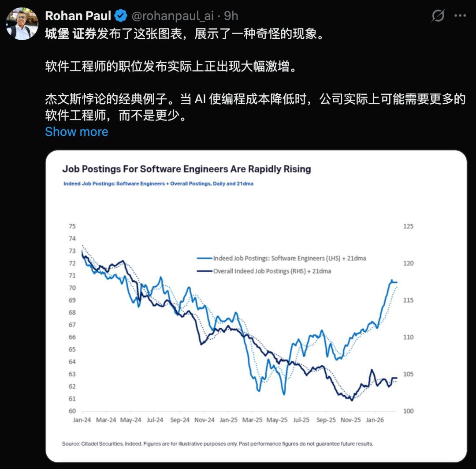Screen dimensions: 476x469
Task: Click the tweet sentence ending in 大幅激增
Action: 167,67
